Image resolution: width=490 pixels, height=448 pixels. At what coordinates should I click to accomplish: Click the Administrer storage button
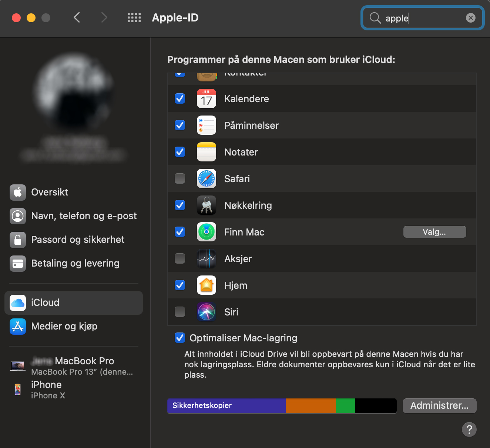(x=439, y=405)
